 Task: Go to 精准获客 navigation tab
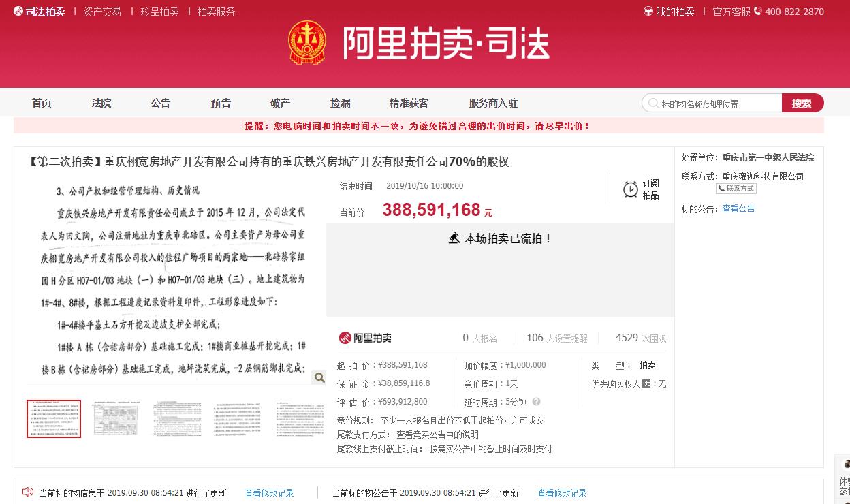point(409,103)
